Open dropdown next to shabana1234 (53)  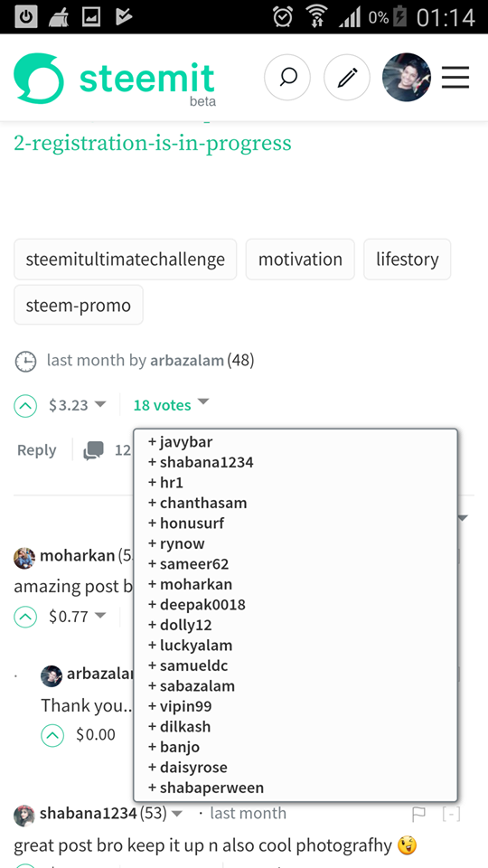click(177, 814)
